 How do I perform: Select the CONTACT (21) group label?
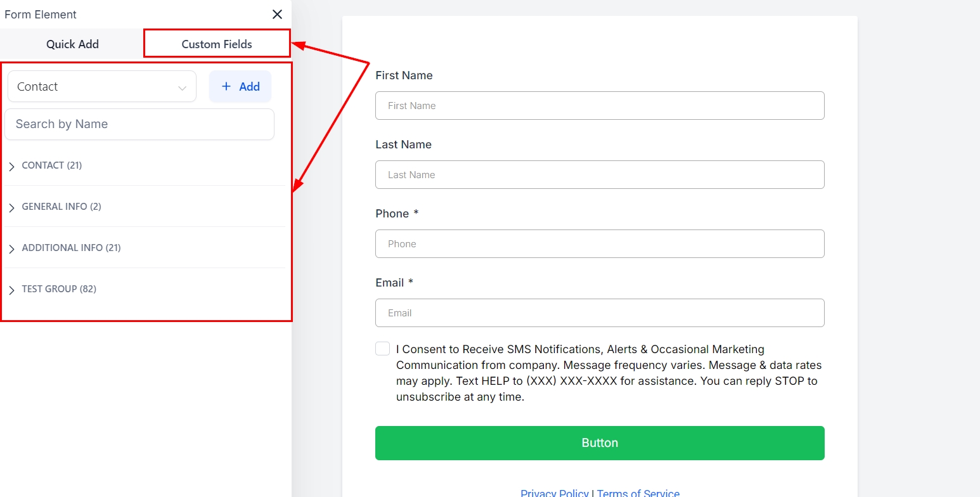[x=52, y=165]
